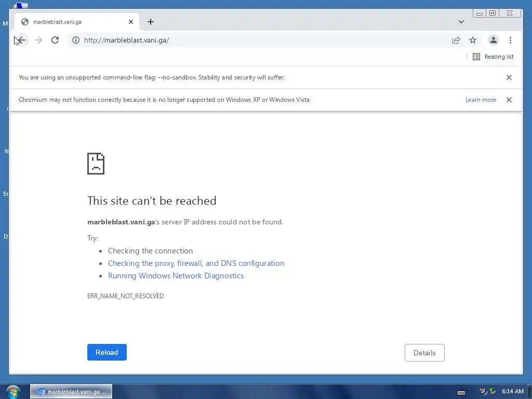Image resolution: width=532 pixels, height=399 pixels.
Task: Open the Chromium three-dot menu
Action: (510, 40)
